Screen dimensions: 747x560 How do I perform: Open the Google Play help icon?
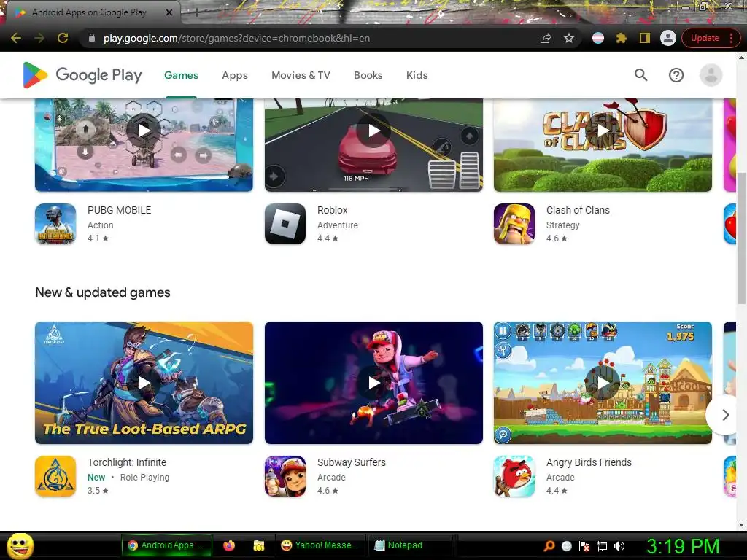[676, 75]
